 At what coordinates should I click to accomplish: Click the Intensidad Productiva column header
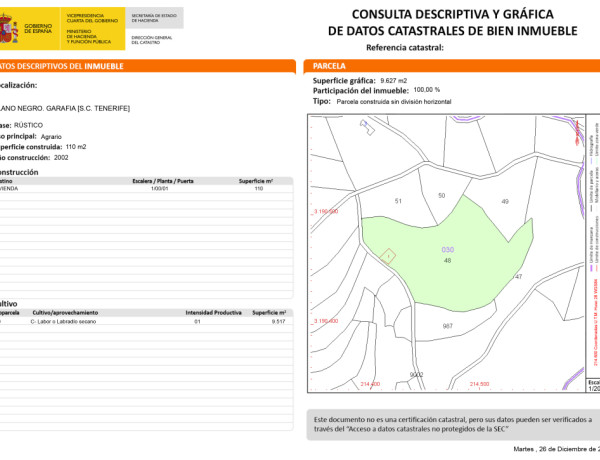(x=214, y=313)
